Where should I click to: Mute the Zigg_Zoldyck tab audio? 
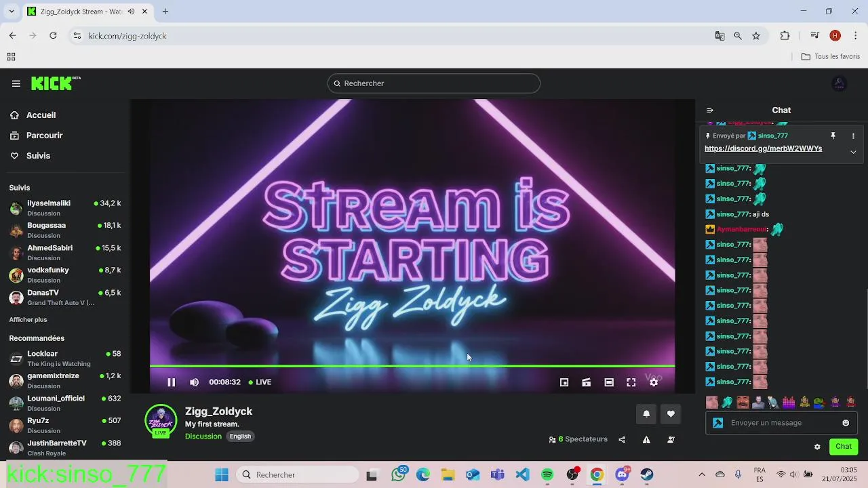pyautogui.click(x=131, y=12)
